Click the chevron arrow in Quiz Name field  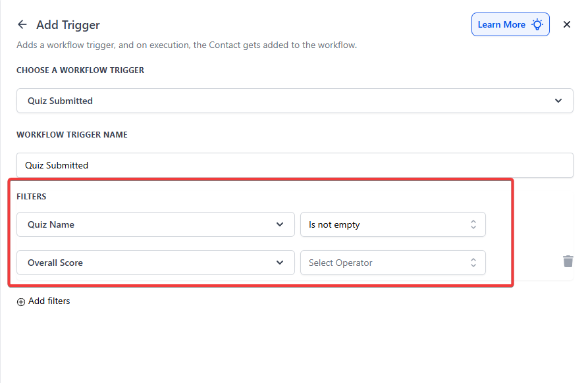[280, 224]
